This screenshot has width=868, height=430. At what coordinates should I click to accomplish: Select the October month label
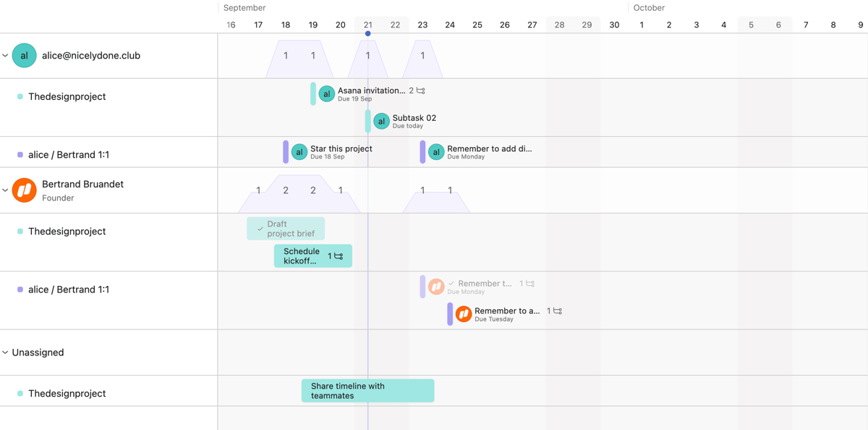click(x=648, y=7)
